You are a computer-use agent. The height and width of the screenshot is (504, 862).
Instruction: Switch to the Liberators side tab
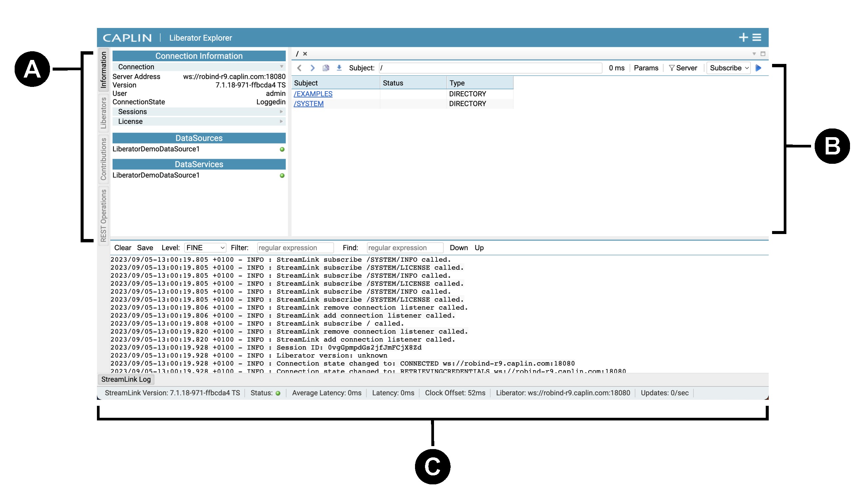coord(103,113)
